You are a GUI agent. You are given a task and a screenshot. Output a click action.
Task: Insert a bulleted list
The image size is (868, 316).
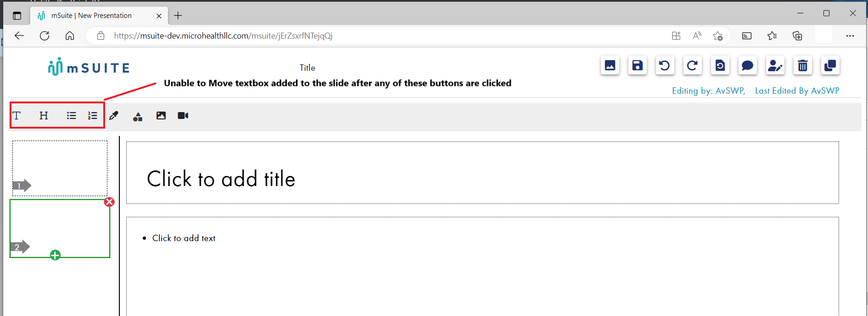pyautogui.click(x=72, y=116)
